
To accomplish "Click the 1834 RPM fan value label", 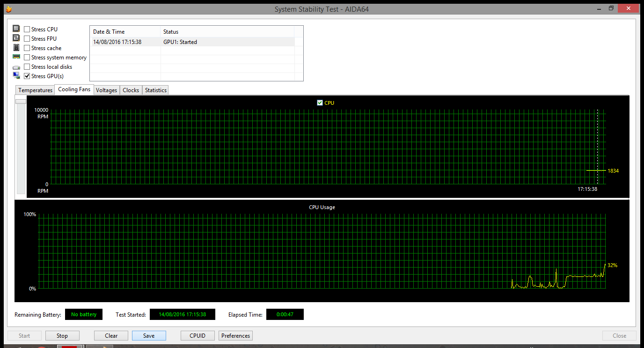I will 613,171.
